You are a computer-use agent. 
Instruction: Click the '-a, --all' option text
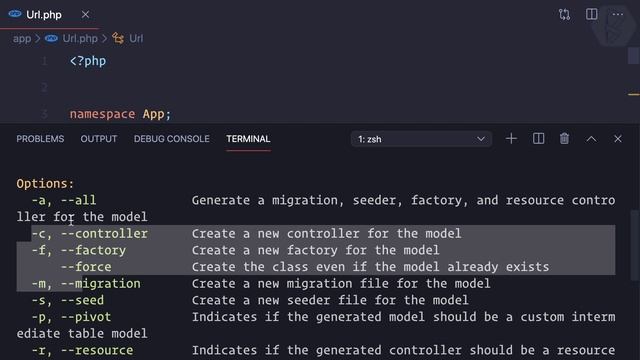tap(64, 200)
